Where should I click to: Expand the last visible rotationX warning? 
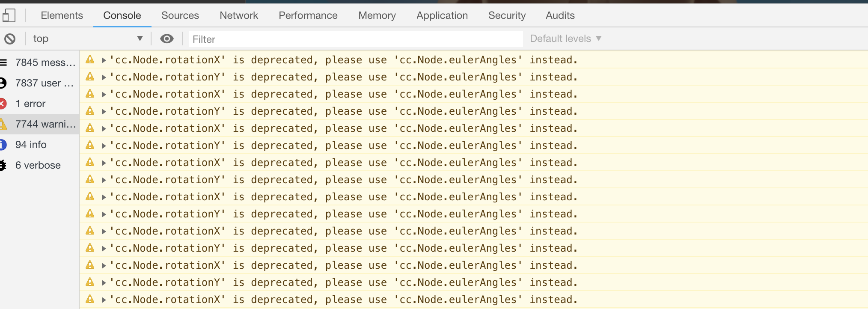tap(104, 300)
